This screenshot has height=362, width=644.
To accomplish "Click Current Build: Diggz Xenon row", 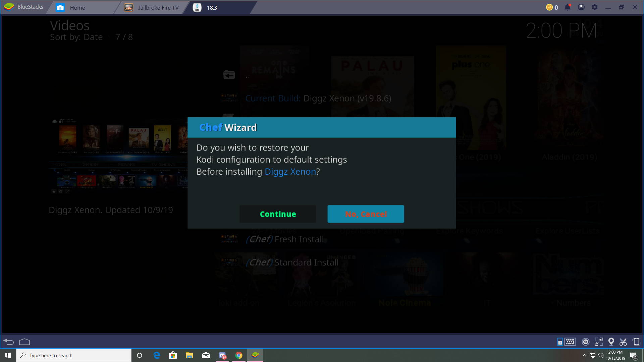I will (x=318, y=98).
